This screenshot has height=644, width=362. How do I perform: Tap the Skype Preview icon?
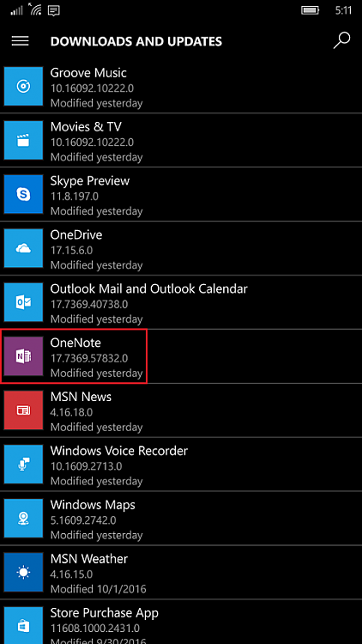pos(23,194)
